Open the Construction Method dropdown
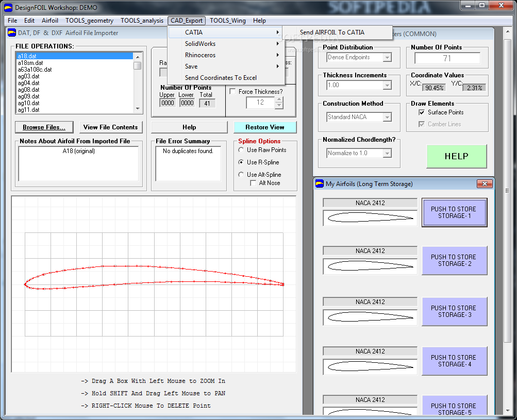 click(x=388, y=117)
